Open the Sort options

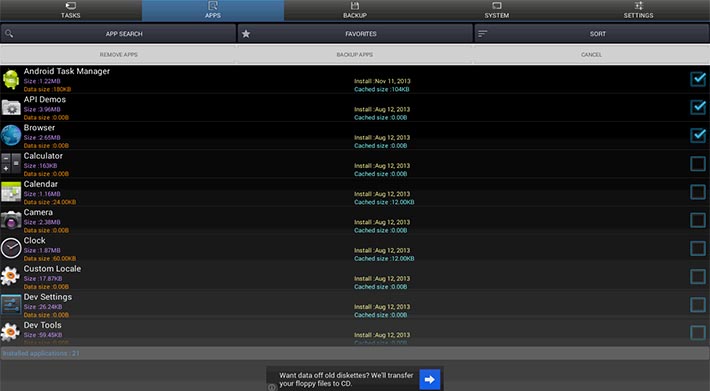(592, 33)
